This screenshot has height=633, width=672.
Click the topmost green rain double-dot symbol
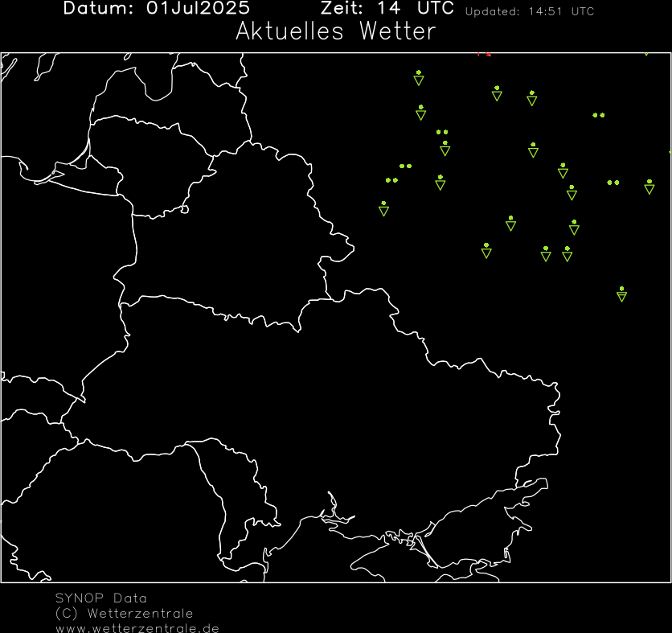[599, 115]
